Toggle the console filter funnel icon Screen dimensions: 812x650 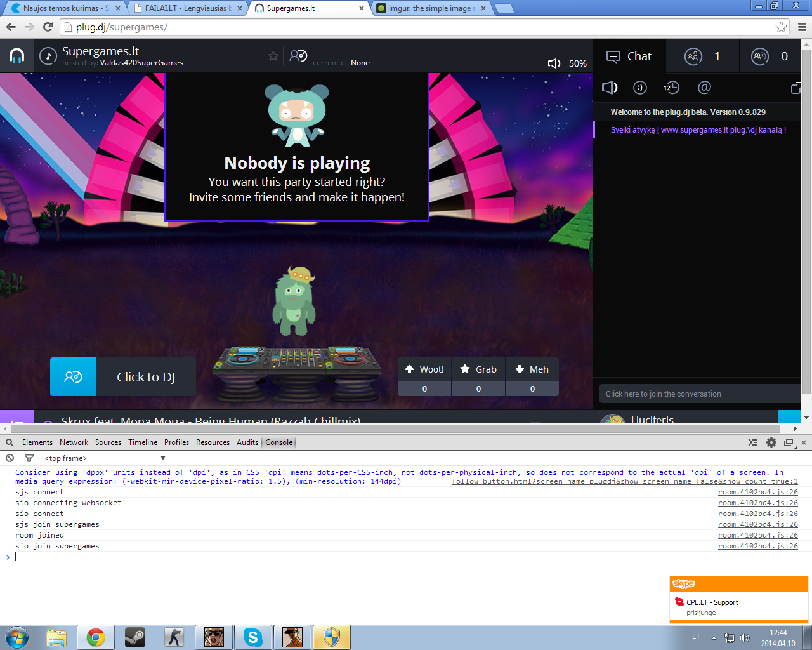coord(29,458)
